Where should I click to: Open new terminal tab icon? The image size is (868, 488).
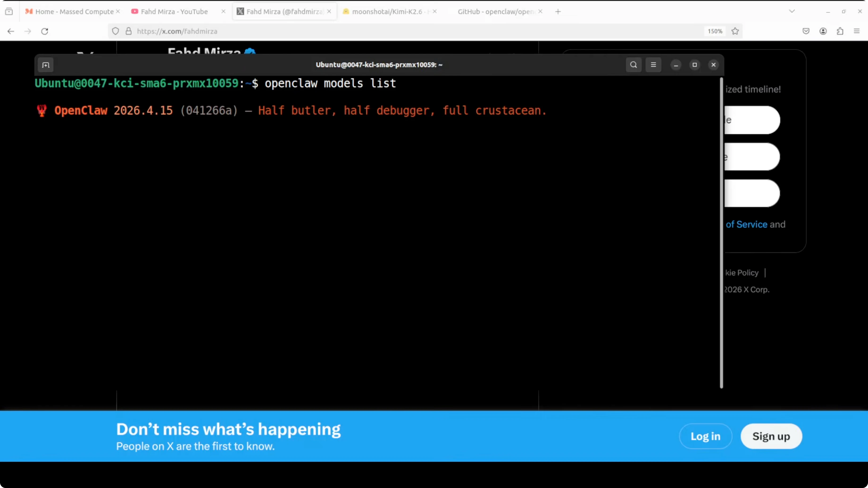[x=46, y=65]
